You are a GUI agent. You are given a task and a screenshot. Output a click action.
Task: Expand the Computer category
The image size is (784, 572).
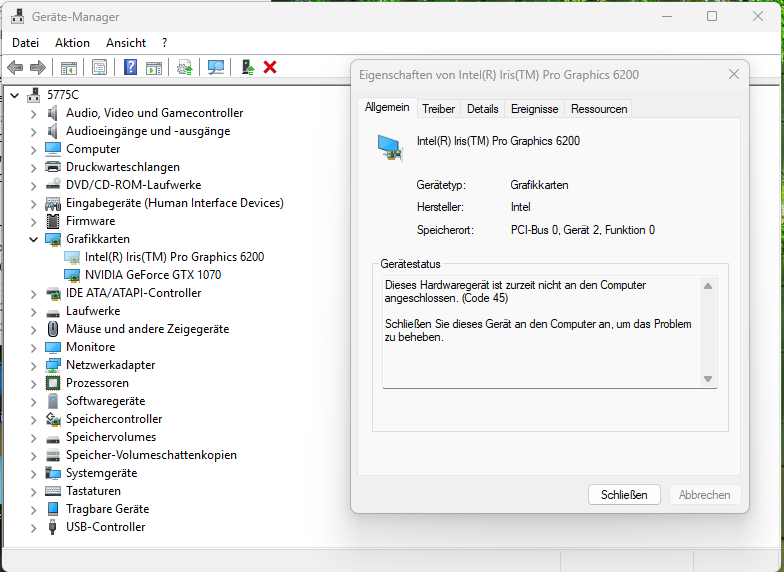click(x=34, y=150)
